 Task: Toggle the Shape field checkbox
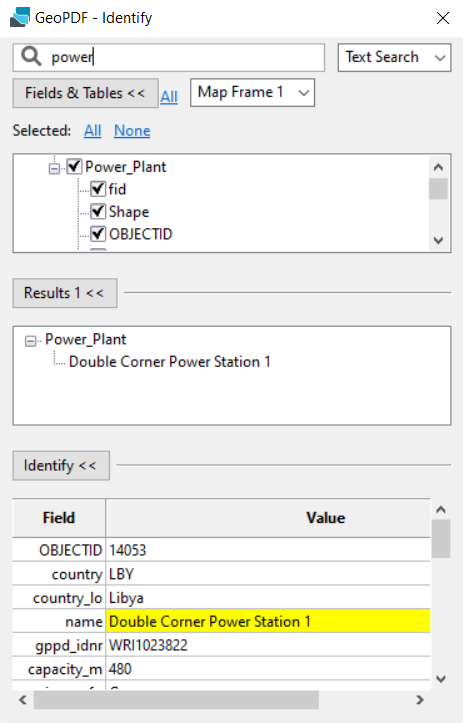pyautogui.click(x=98, y=211)
